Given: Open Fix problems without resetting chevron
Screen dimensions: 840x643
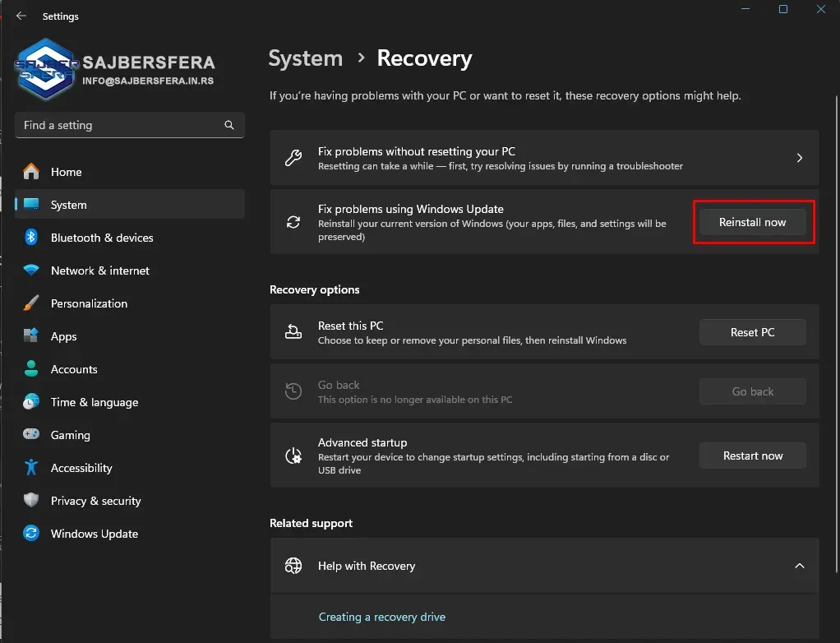Looking at the screenshot, I should click(799, 158).
